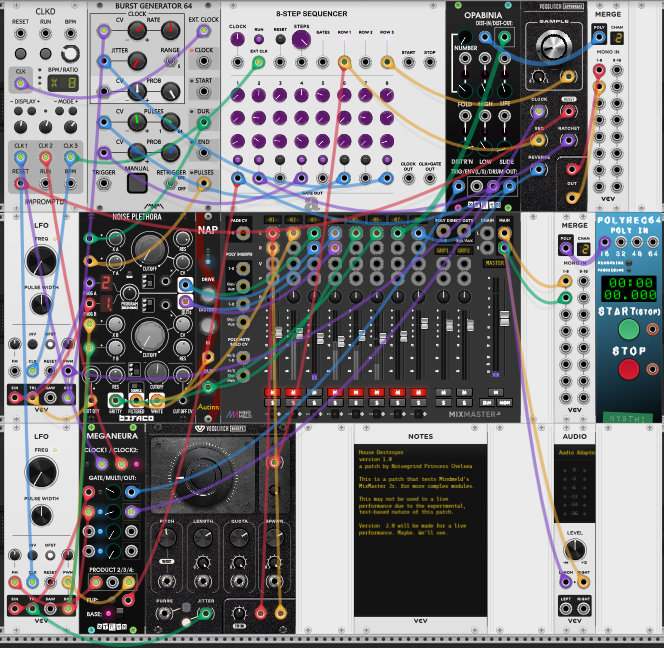Screen dimensions: 664x648
Task: Click the CLKD BPM knob
Action: coord(70,53)
